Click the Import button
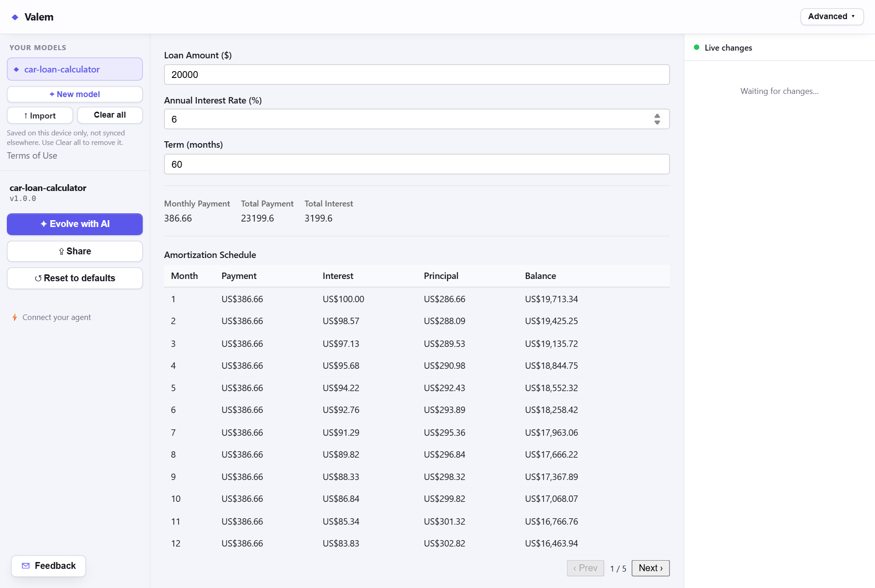875x588 pixels. pos(40,115)
